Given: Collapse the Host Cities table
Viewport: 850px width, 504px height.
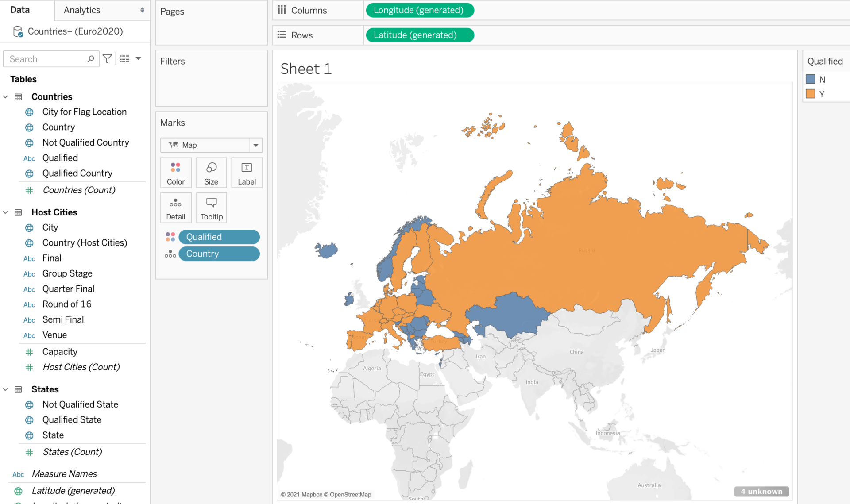Looking at the screenshot, I should coord(5,212).
